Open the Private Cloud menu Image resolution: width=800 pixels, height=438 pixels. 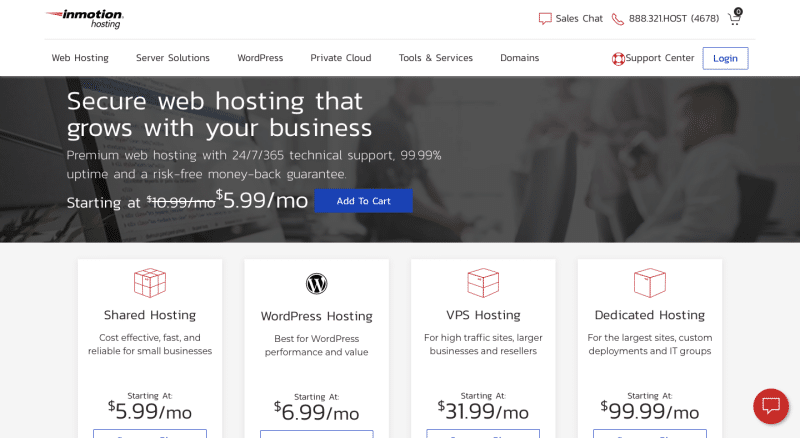click(341, 58)
